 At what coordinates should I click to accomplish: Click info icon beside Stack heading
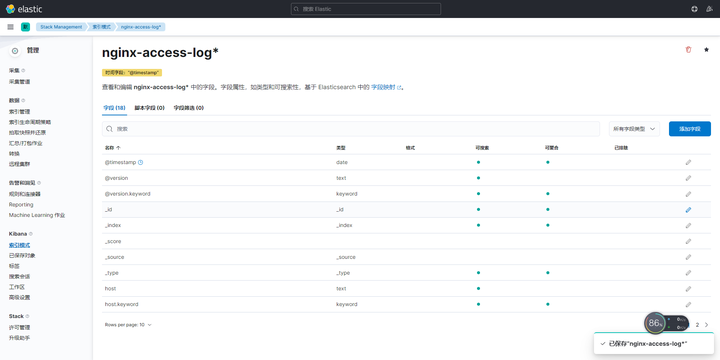[x=28, y=316]
